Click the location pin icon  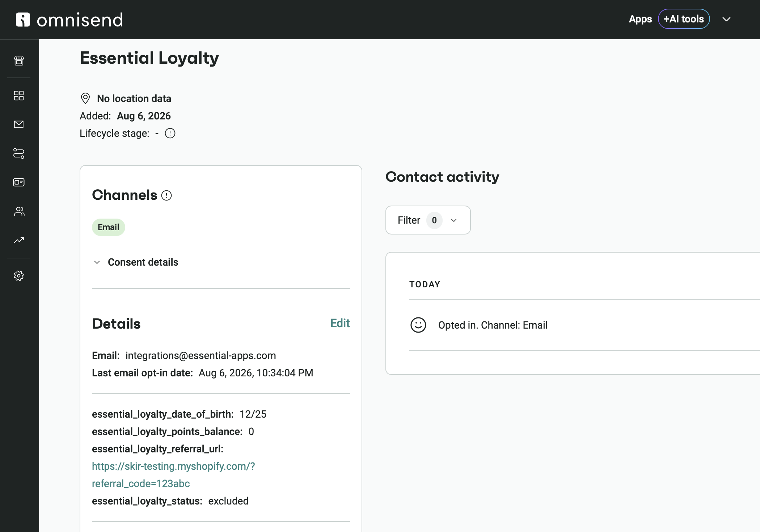point(85,98)
